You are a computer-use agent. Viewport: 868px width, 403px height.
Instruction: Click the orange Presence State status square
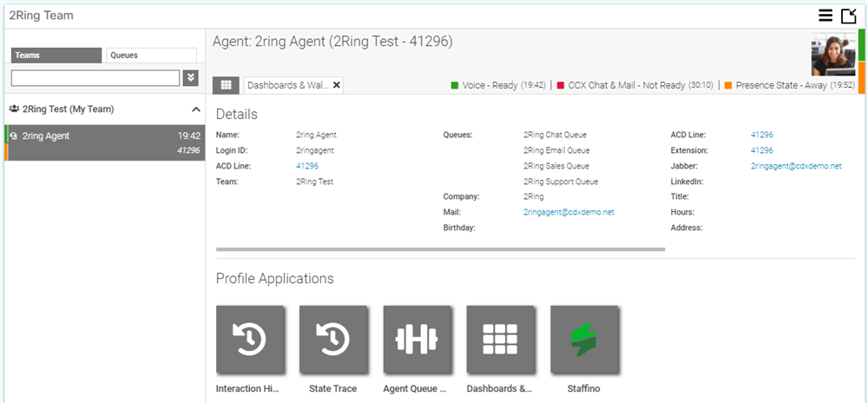click(x=728, y=85)
